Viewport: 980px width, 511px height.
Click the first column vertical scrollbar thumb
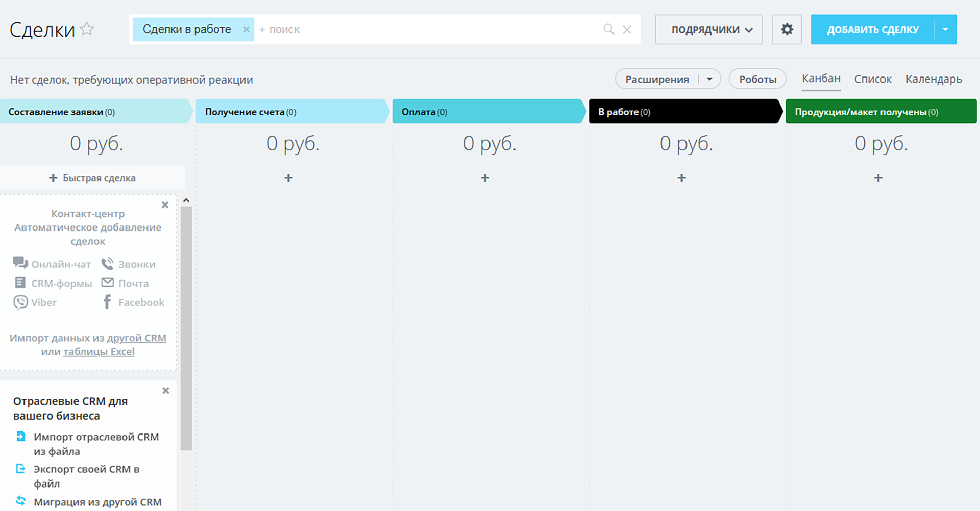point(186,328)
